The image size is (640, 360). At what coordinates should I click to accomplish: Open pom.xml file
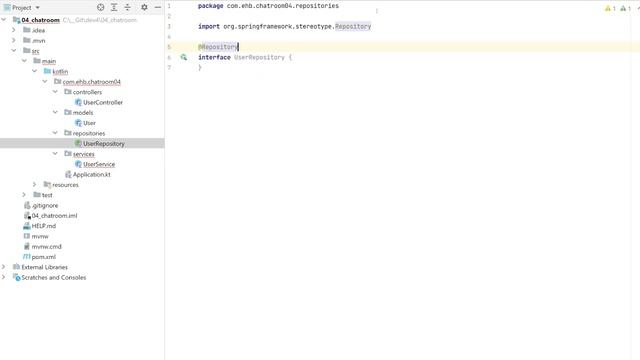[x=43, y=257]
